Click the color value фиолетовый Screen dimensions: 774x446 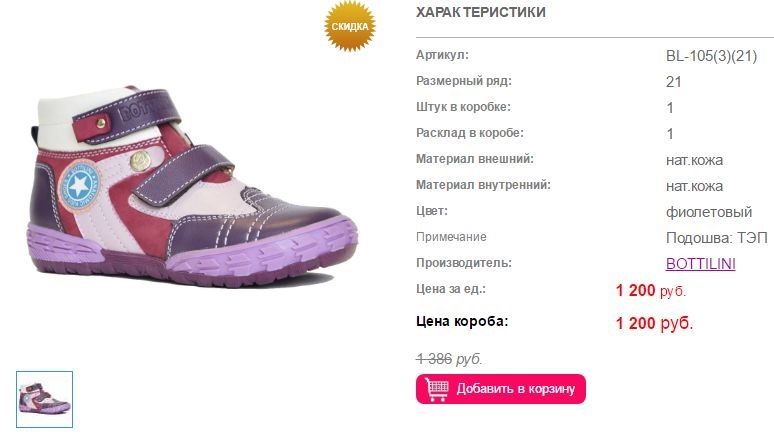[x=709, y=212]
